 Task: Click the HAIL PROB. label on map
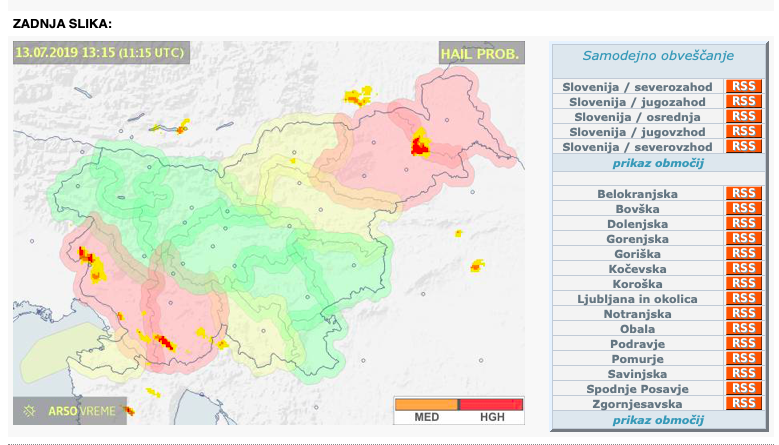(x=480, y=54)
